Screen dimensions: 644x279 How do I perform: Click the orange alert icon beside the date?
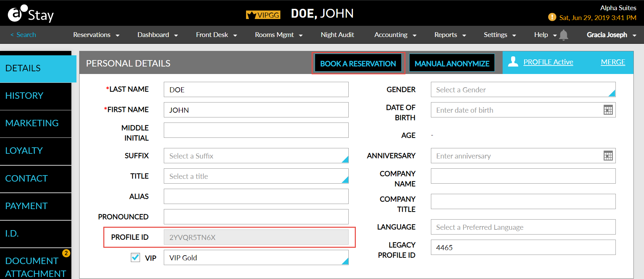pyautogui.click(x=552, y=17)
